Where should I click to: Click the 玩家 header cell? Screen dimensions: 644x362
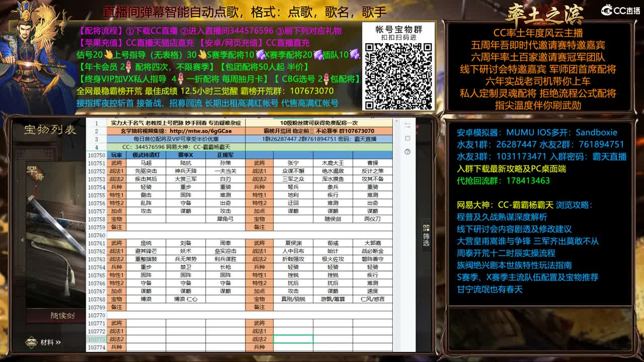click(x=116, y=155)
